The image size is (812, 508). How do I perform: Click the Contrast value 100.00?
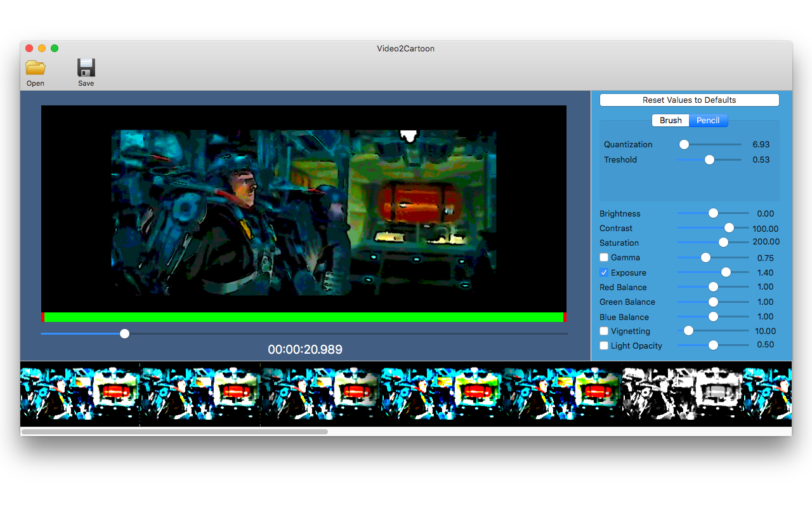pos(766,229)
